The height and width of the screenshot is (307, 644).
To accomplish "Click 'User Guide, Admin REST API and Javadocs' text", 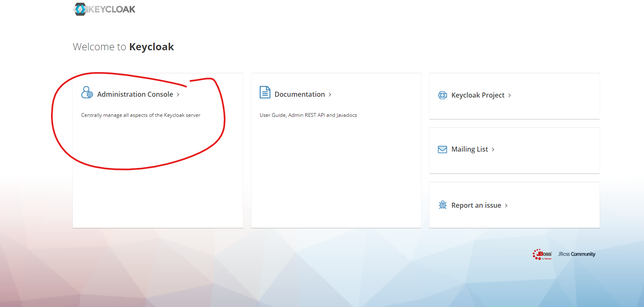I will pyautogui.click(x=308, y=115).
